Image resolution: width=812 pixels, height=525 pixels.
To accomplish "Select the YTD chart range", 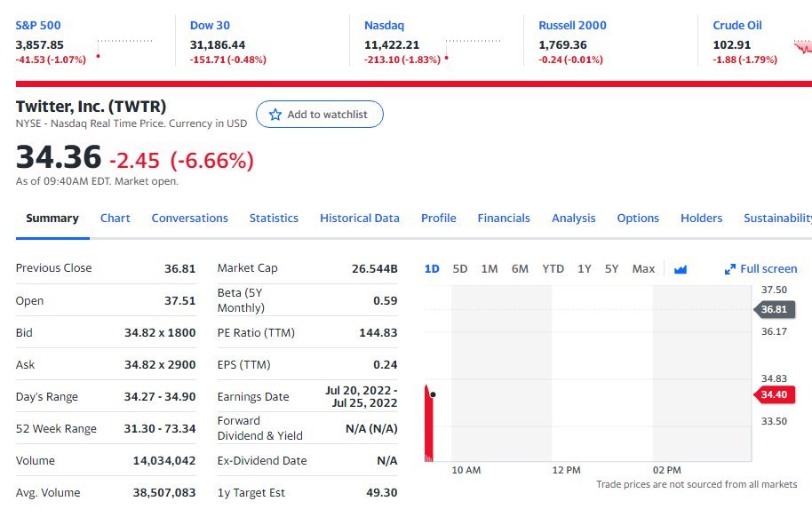I will [x=553, y=269].
